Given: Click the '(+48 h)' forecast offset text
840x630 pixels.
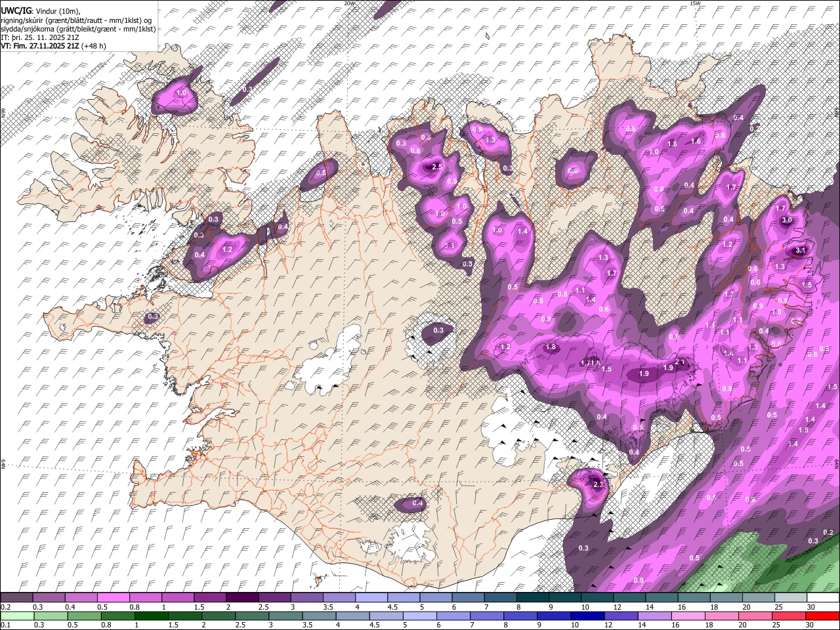Looking at the screenshot, I should pos(94,46).
